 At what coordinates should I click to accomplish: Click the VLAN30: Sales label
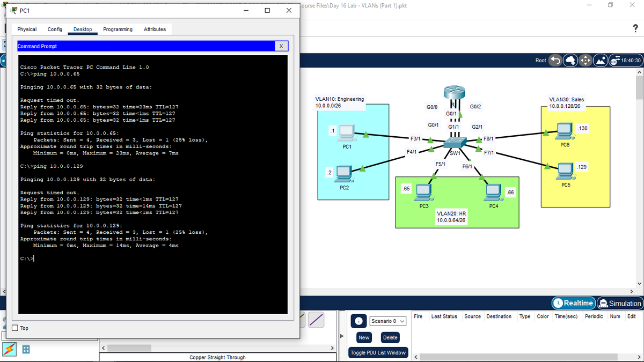pyautogui.click(x=567, y=100)
